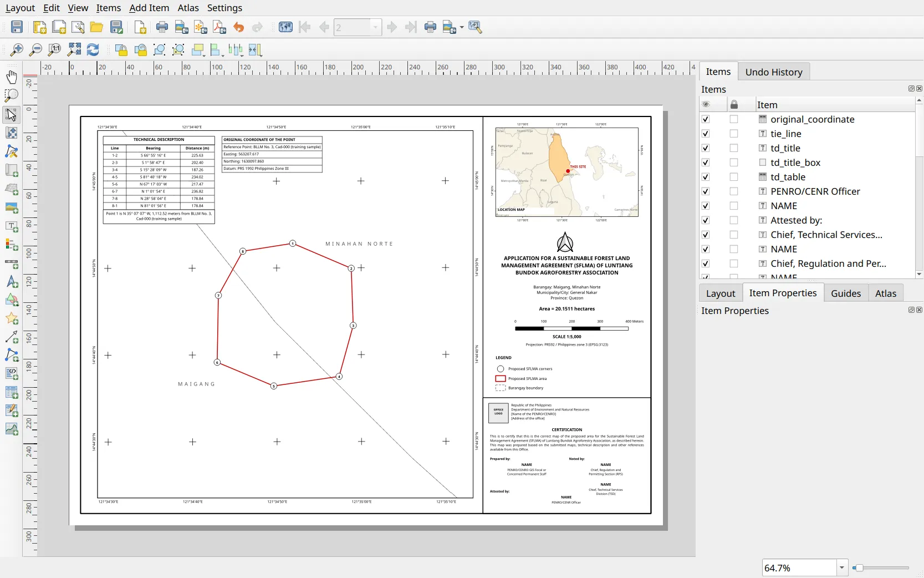Select the Add Label tool

[x=11, y=226]
